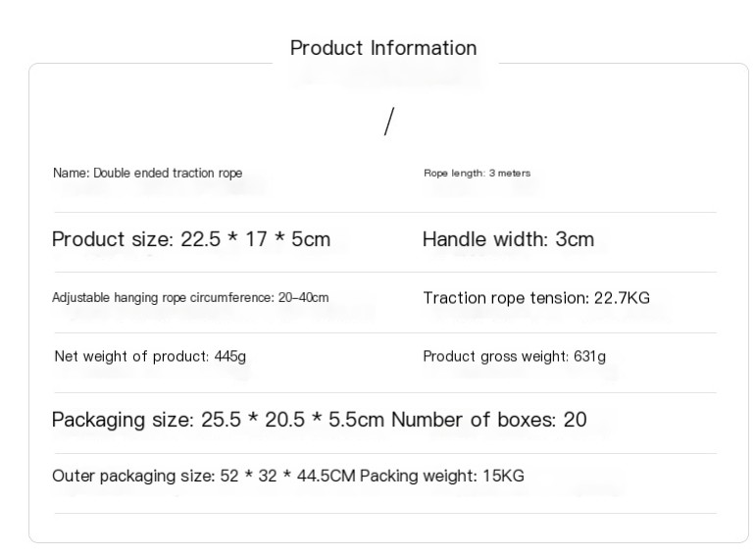The width and height of the screenshot is (756, 556).
Task: Click the 3cm handle width value
Action: [575, 239]
